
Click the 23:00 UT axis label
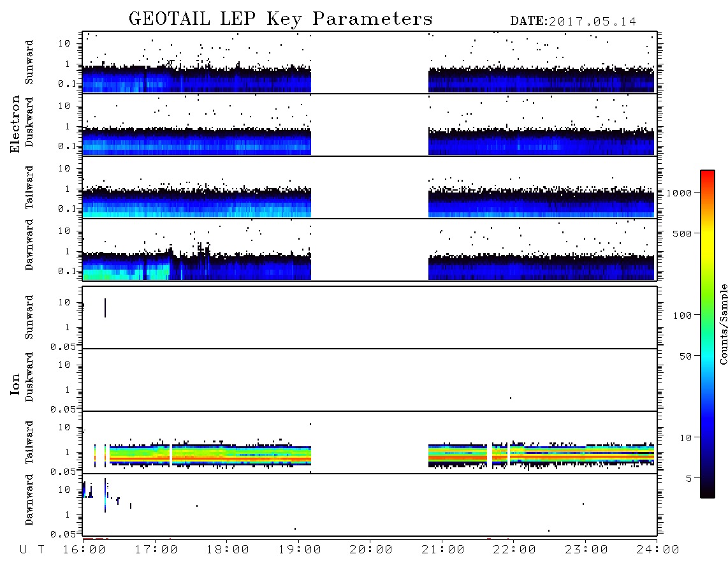point(586,550)
